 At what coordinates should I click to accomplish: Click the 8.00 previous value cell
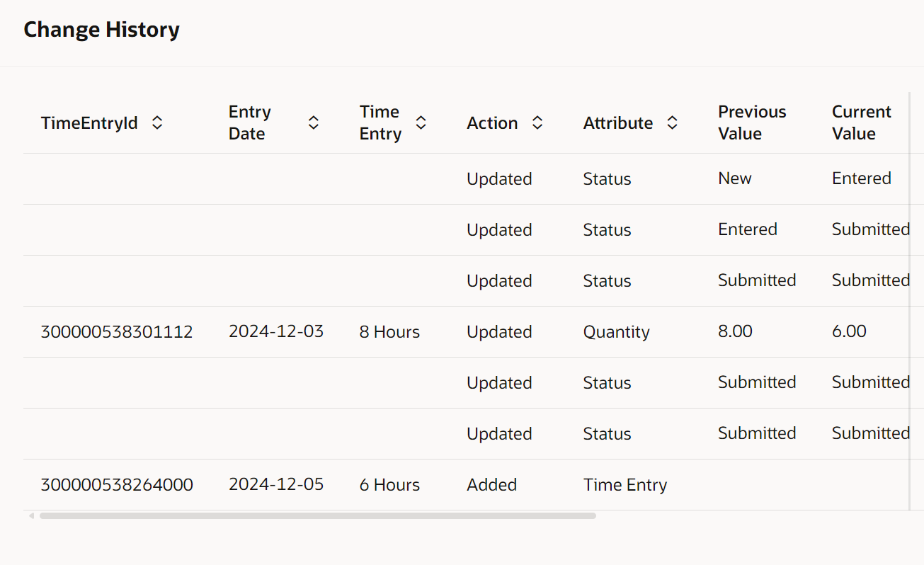(x=734, y=331)
